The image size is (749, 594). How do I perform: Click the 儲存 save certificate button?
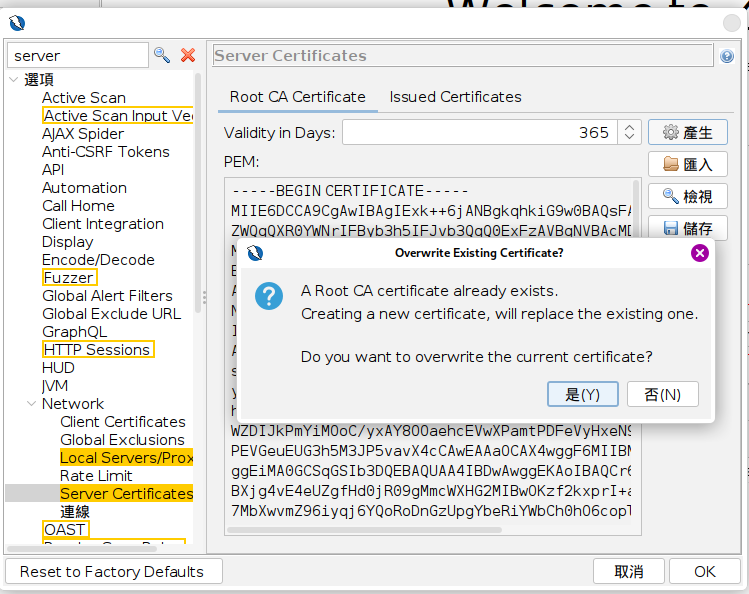point(687,228)
